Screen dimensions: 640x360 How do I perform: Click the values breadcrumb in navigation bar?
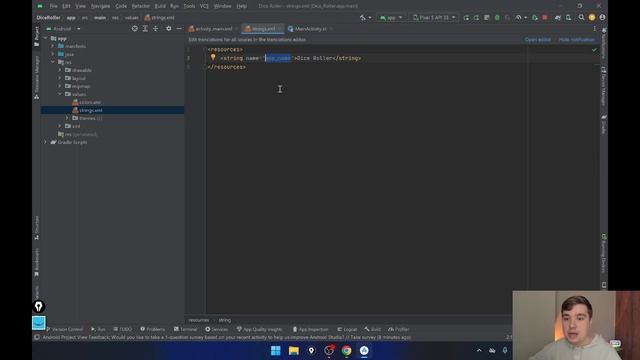point(131,18)
